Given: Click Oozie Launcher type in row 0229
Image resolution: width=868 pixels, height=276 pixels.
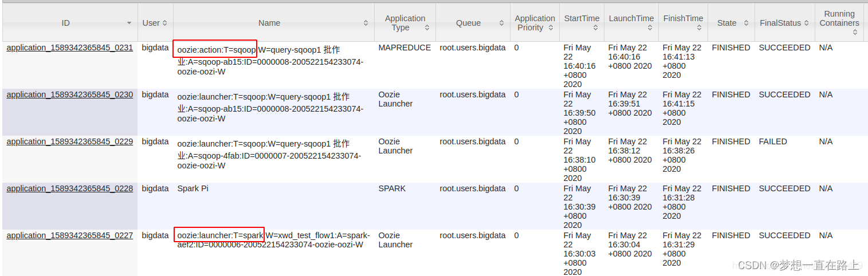Looking at the screenshot, I should pos(395,146).
